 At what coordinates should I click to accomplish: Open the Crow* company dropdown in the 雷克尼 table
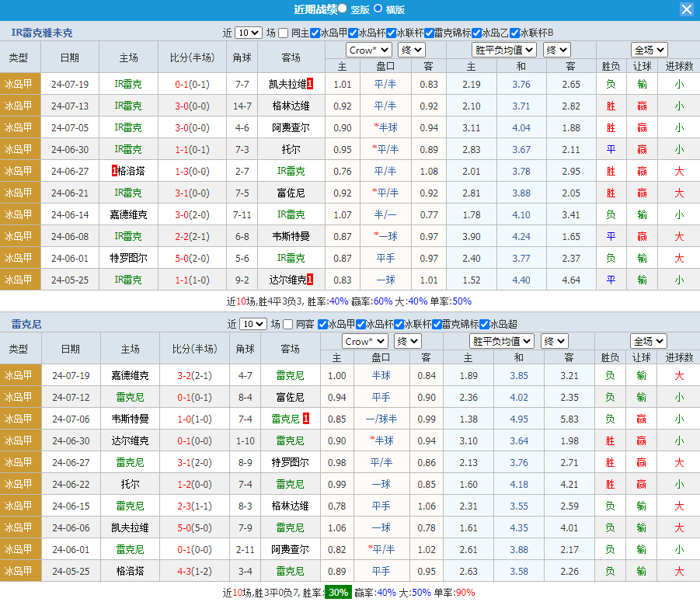[365, 341]
